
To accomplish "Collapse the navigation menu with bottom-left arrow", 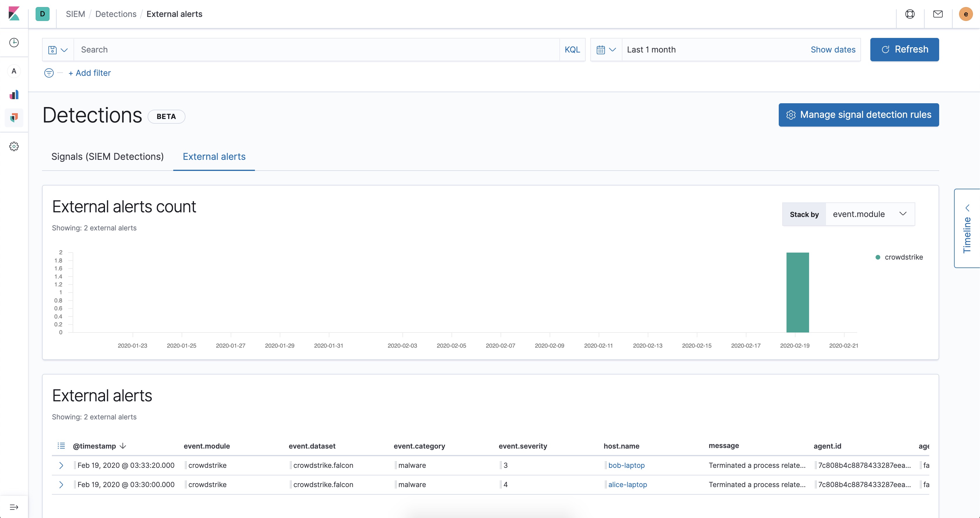I will coord(14,507).
